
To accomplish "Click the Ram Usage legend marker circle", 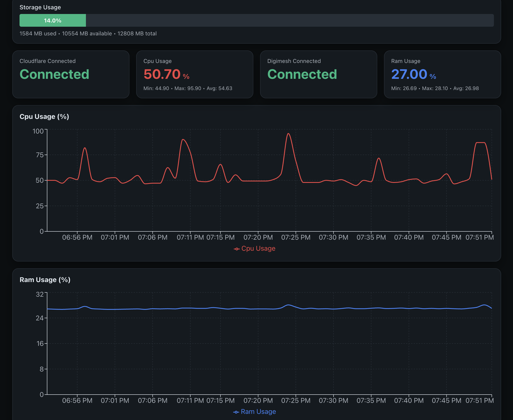I will click(x=236, y=412).
